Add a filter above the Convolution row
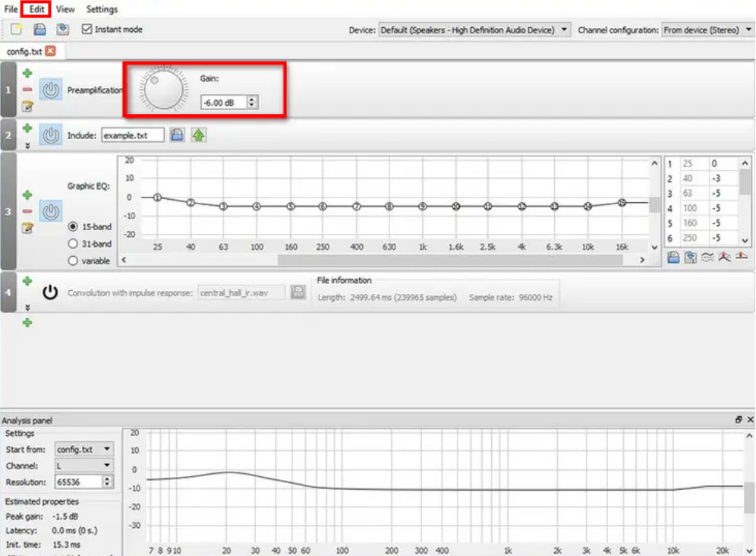 27,281
